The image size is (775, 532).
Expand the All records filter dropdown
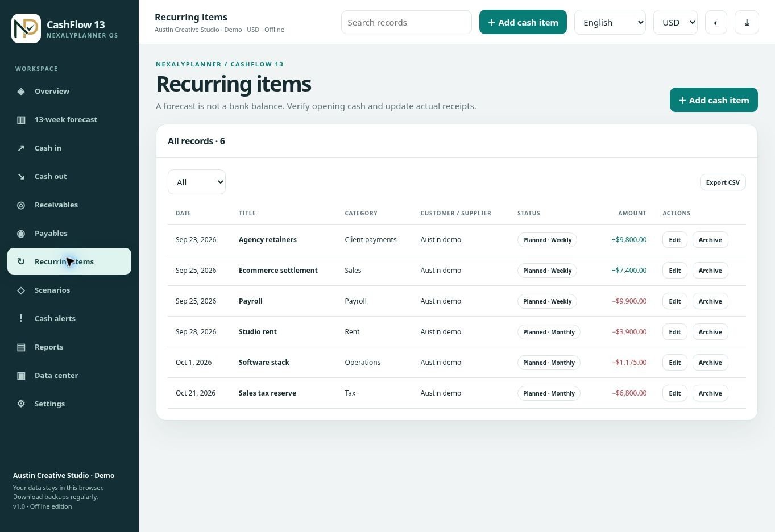coord(197,182)
